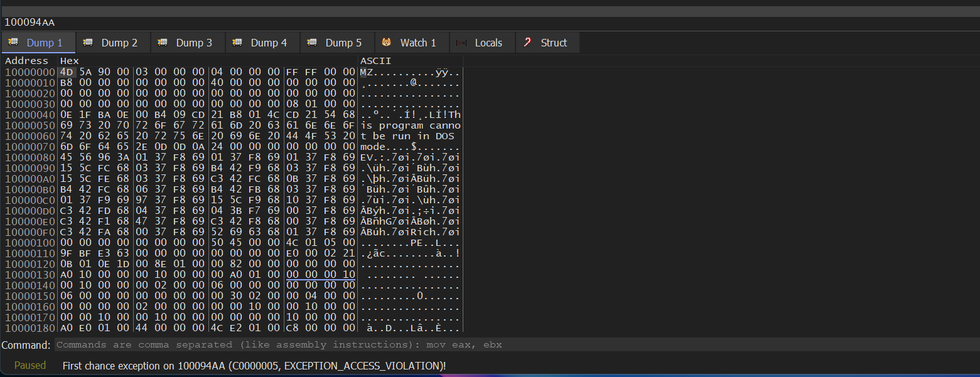This screenshot has width=980, height=377.
Task: Click the access violation exception message
Action: (x=254, y=366)
